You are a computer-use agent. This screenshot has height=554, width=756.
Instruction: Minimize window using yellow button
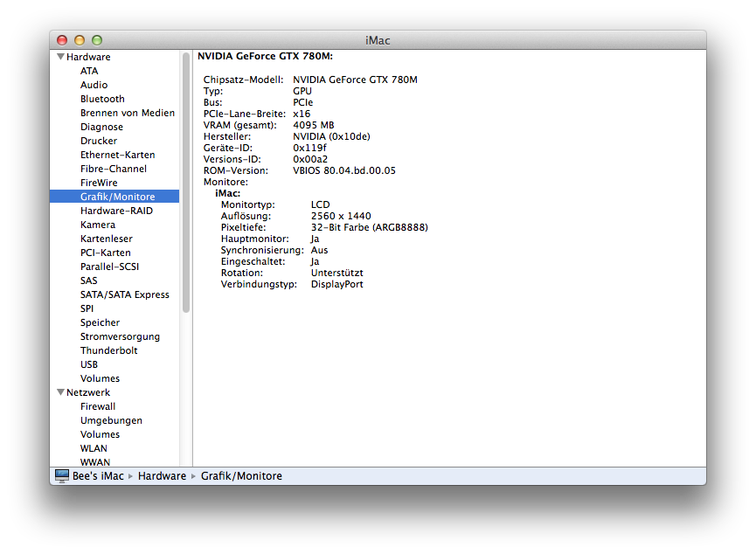tap(80, 40)
